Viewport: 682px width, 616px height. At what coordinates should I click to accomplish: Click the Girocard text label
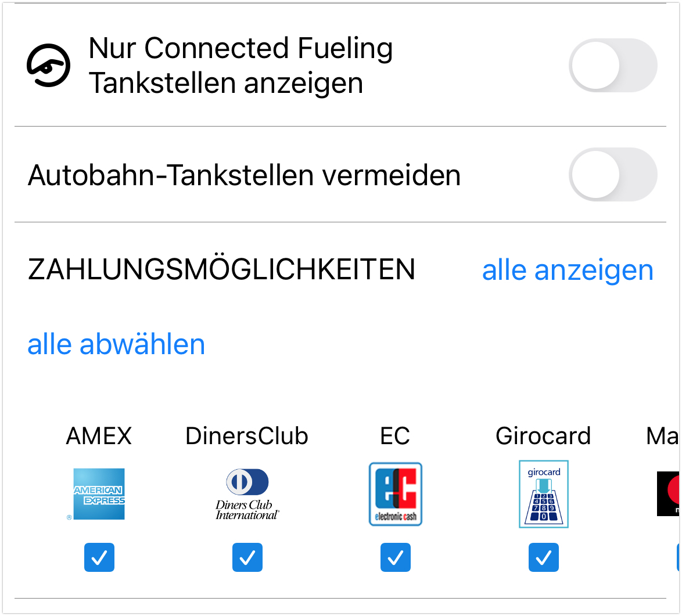(x=543, y=436)
